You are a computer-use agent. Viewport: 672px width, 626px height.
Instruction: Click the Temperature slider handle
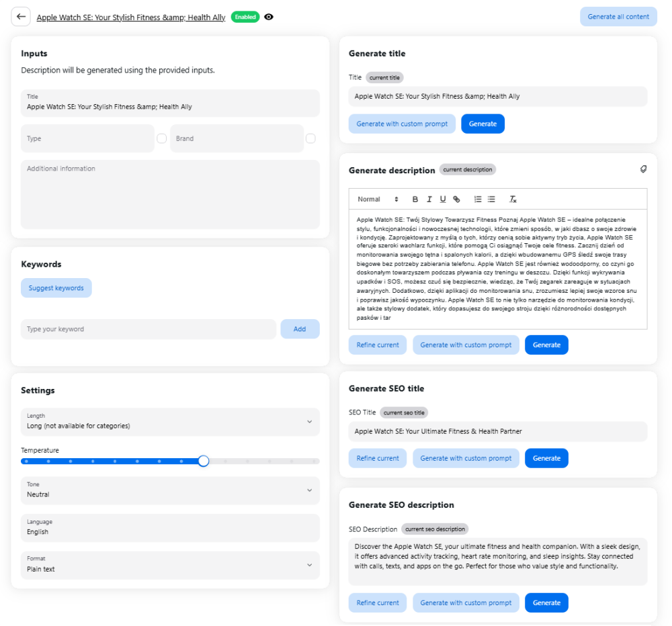[204, 461]
